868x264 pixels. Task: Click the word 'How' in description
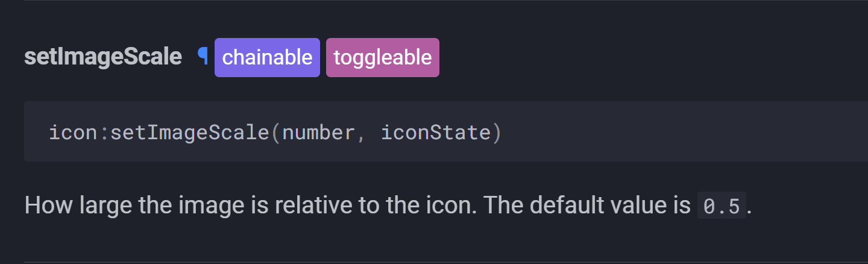[45, 206]
